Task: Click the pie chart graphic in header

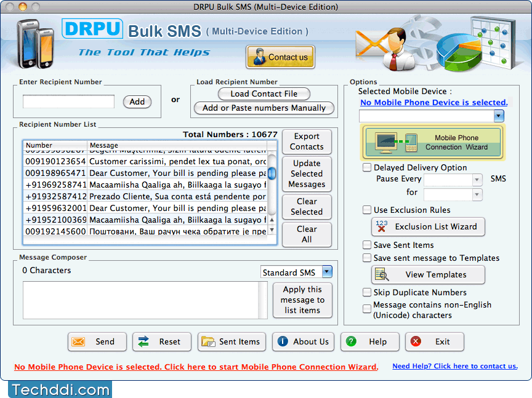Action: tap(459, 54)
